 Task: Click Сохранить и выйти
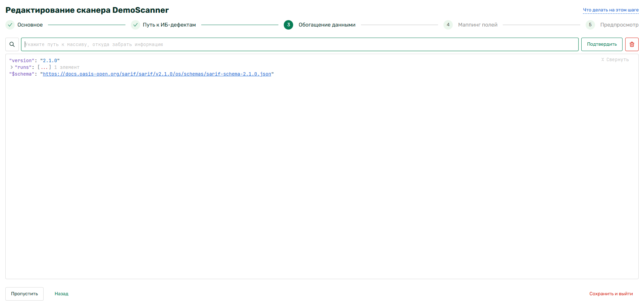tap(611, 294)
